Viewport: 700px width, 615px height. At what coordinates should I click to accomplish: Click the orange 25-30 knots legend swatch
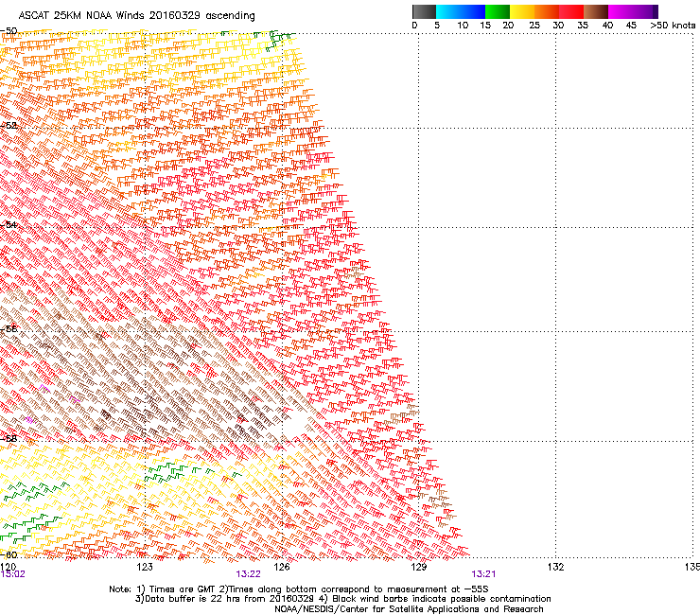(x=547, y=11)
